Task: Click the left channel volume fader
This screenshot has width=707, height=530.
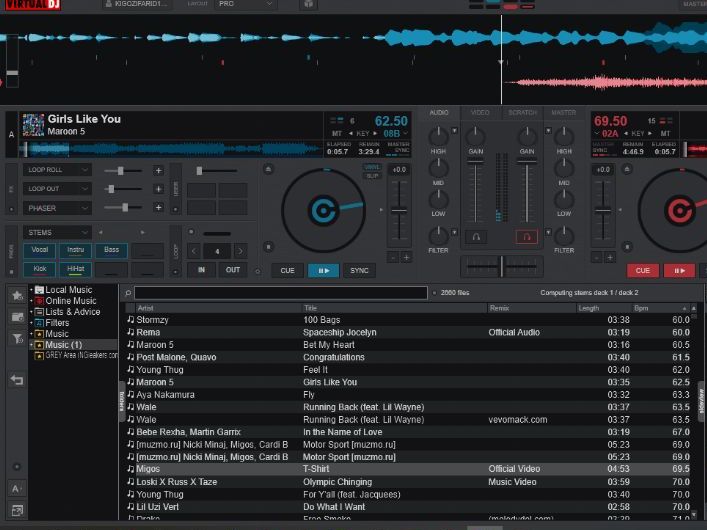Action: (476, 192)
